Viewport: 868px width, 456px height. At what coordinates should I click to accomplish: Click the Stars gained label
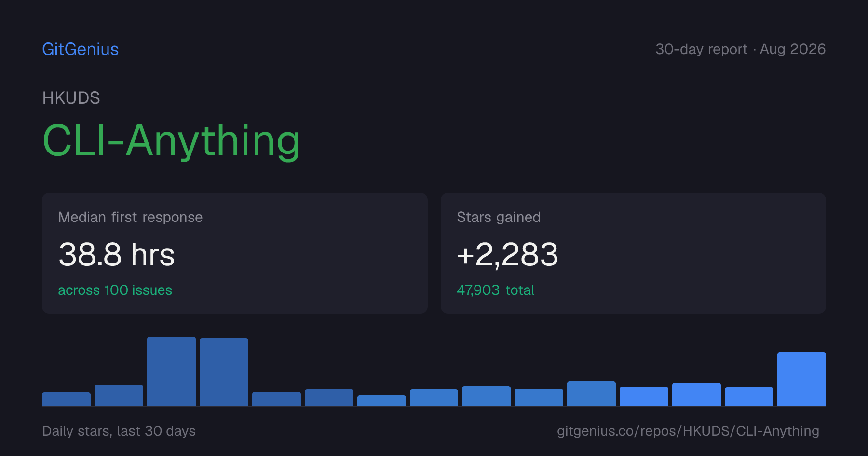[x=499, y=217]
